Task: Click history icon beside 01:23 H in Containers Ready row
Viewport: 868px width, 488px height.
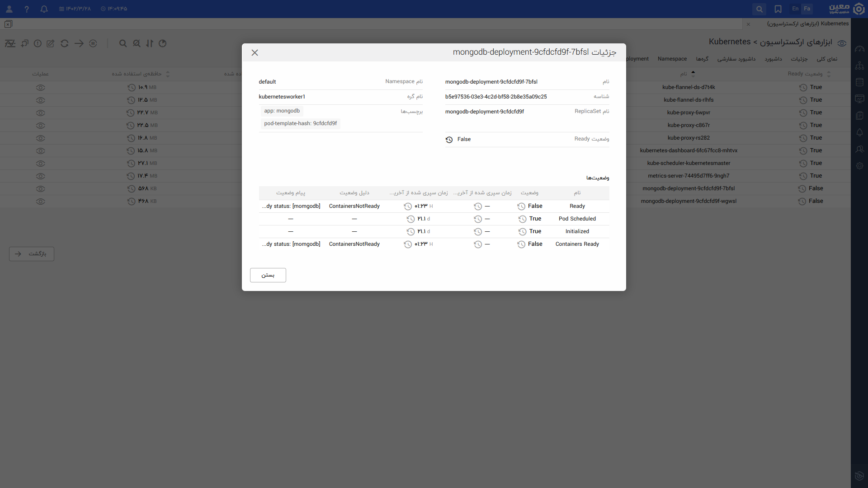Action: click(408, 244)
